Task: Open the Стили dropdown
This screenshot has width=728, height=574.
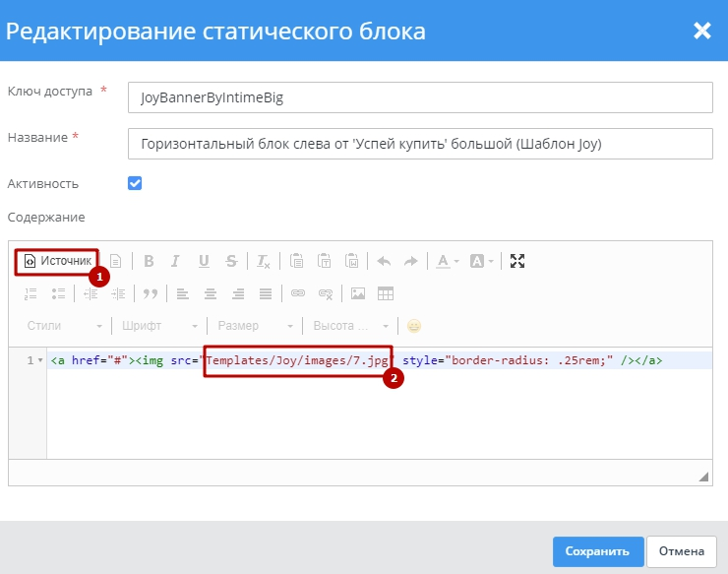Action: click(x=65, y=326)
